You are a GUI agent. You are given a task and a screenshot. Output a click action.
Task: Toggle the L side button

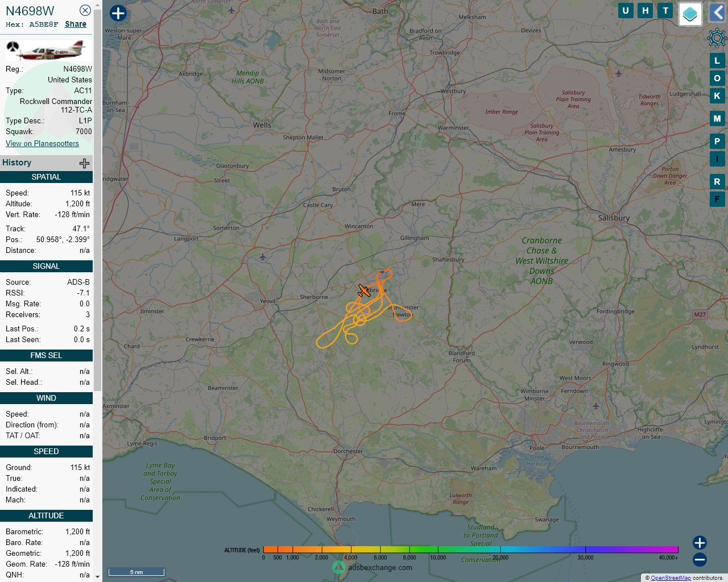717,60
